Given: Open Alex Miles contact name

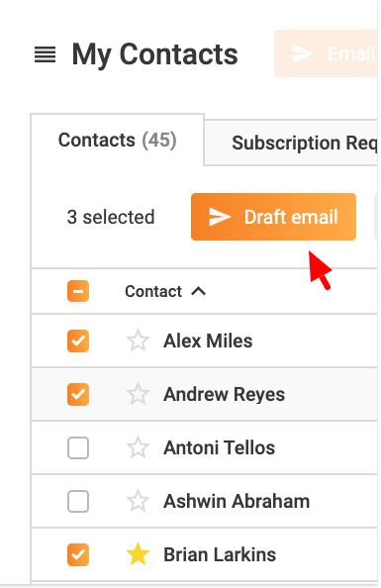Looking at the screenshot, I should pyautogui.click(x=208, y=341).
